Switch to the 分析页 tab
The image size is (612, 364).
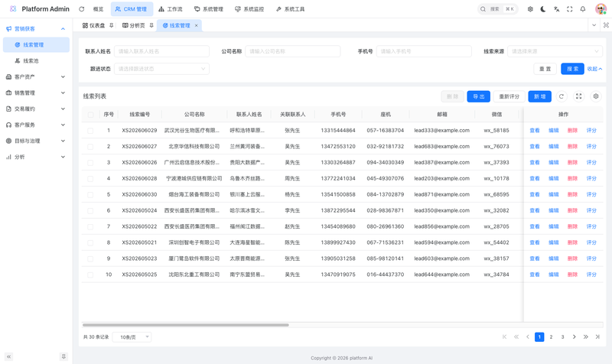pyautogui.click(x=134, y=25)
